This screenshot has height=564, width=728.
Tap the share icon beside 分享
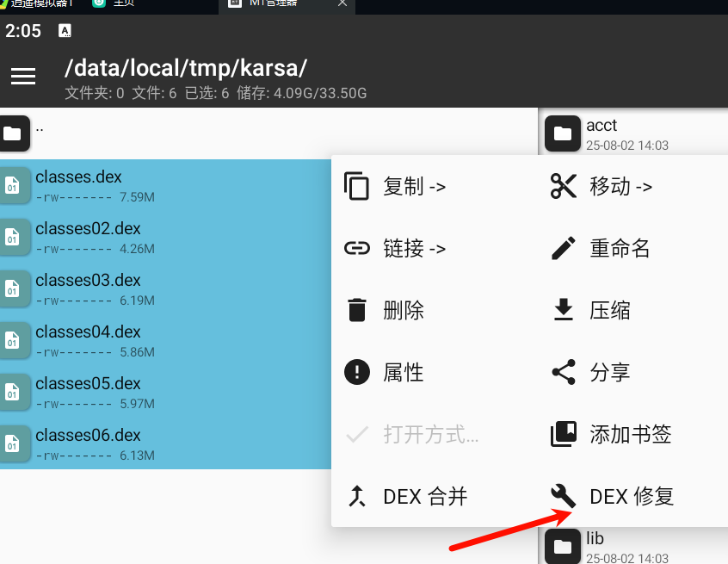[x=564, y=372]
